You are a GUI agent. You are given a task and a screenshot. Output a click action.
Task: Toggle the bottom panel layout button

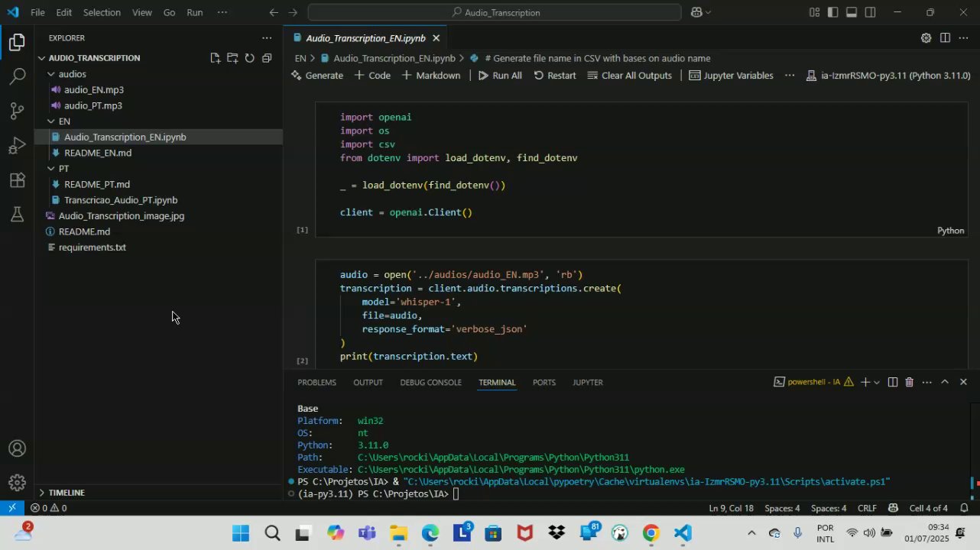852,12
